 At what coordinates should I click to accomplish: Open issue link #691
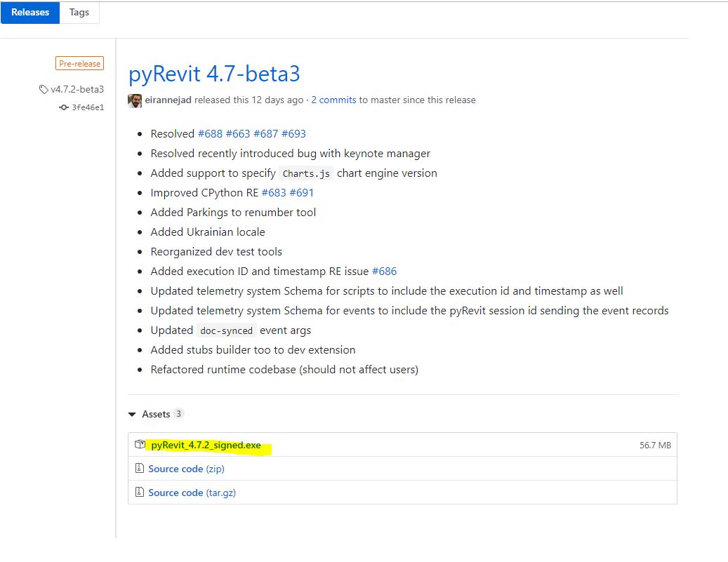(303, 192)
